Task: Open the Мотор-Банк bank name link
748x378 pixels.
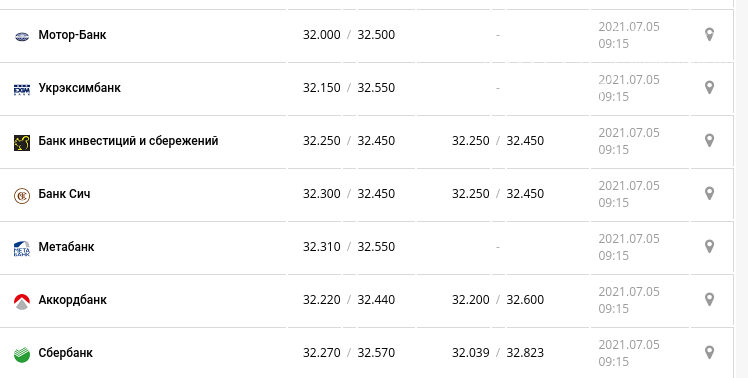Action: pos(72,35)
